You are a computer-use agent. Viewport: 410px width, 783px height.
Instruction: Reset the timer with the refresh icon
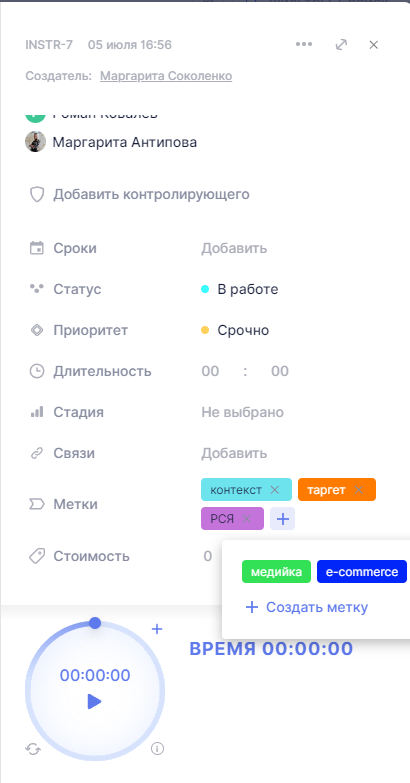coord(33,749)
